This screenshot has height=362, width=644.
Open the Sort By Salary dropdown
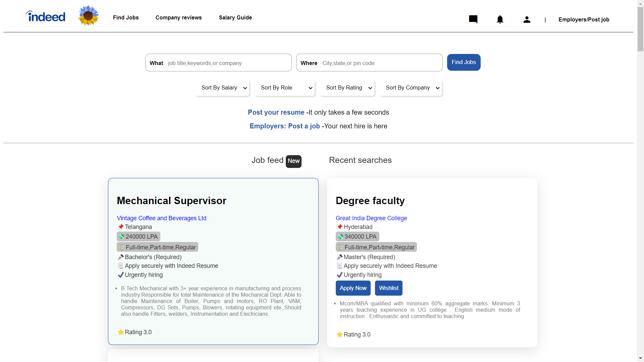pos(223,88)
